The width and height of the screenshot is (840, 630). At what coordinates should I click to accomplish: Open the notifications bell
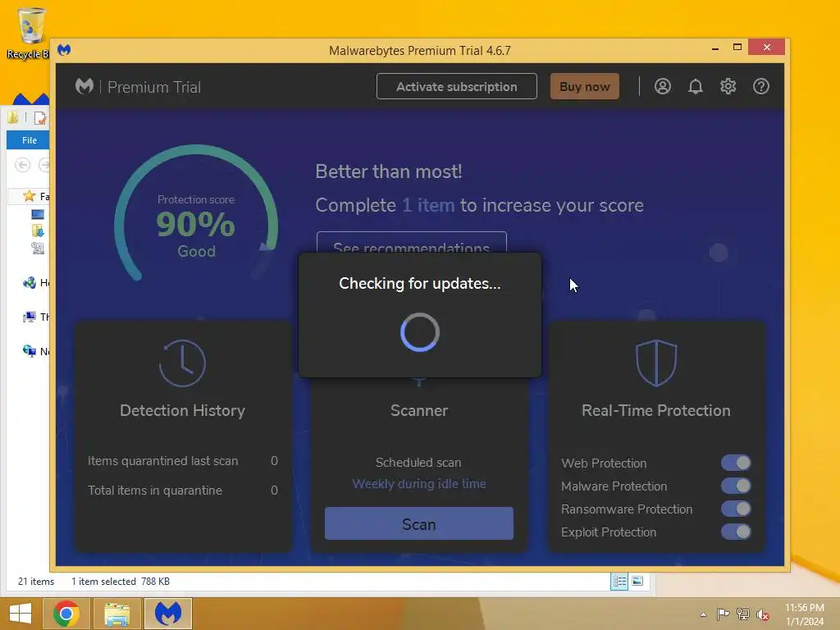pos(696,86)
